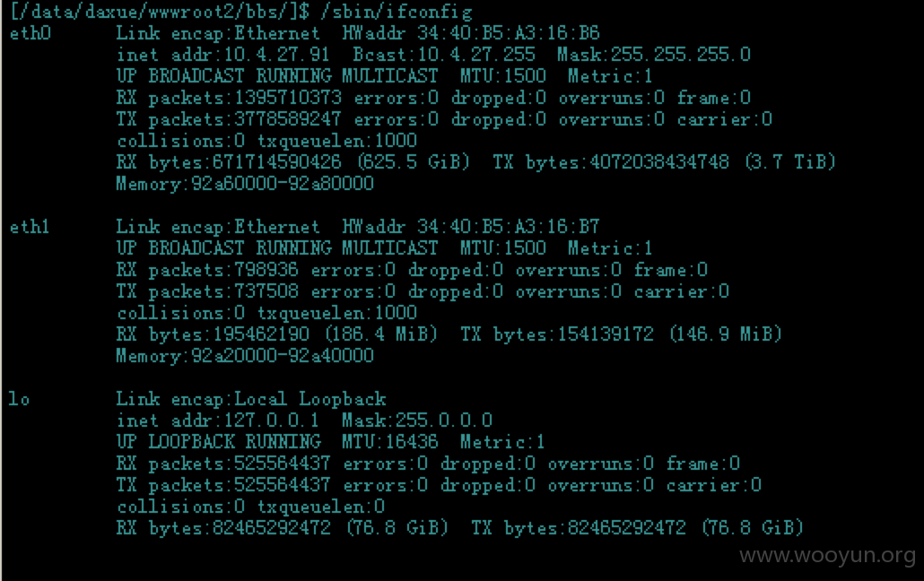Click the inet addr 10.4.27.91 value
Viewport: 924px width, 581px height.
coord(276,55)
